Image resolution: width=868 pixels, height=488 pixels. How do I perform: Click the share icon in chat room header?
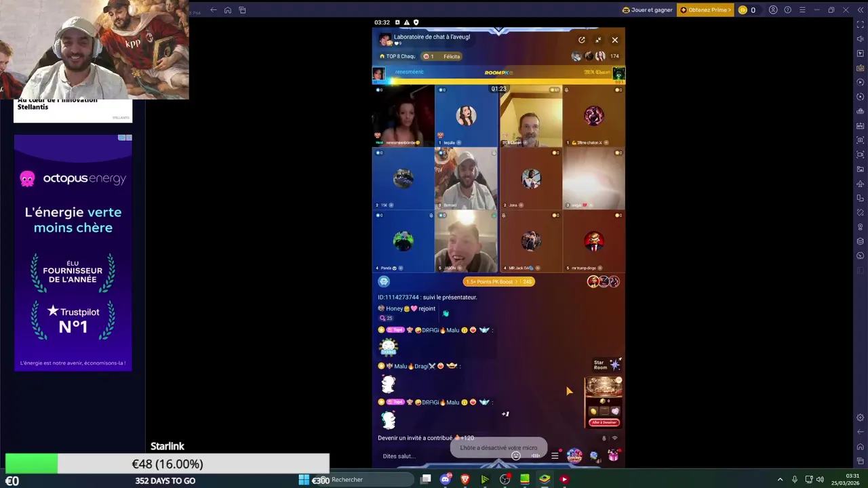(581, 40)
